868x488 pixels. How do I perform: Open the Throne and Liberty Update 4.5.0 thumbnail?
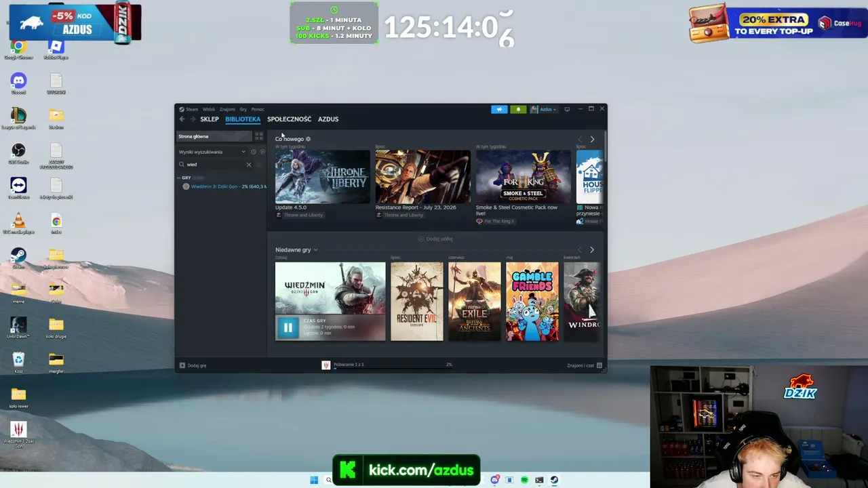click(x=323, y=176)
